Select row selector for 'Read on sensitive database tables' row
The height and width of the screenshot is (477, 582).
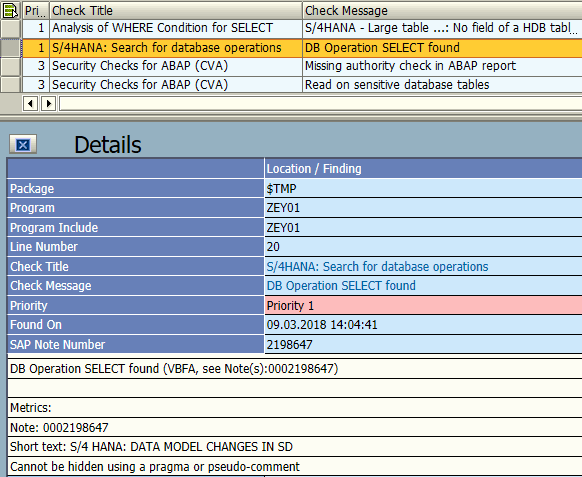click(x=10, y=85)
